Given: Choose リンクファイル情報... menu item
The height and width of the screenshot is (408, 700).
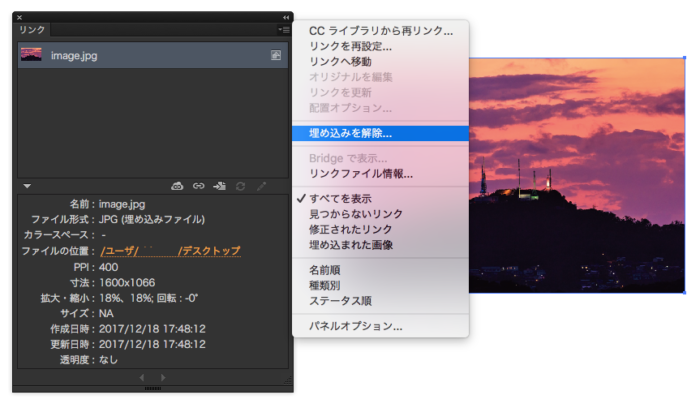Looking at the screenshot, I should coord(381,174).
